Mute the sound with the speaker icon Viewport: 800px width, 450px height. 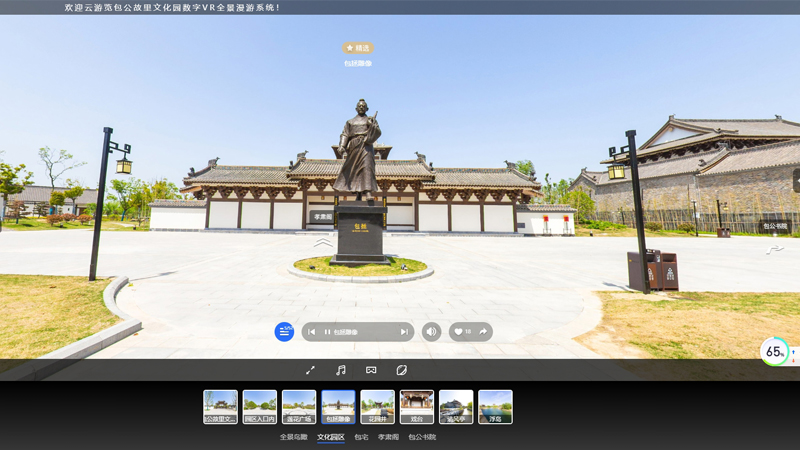431,332
